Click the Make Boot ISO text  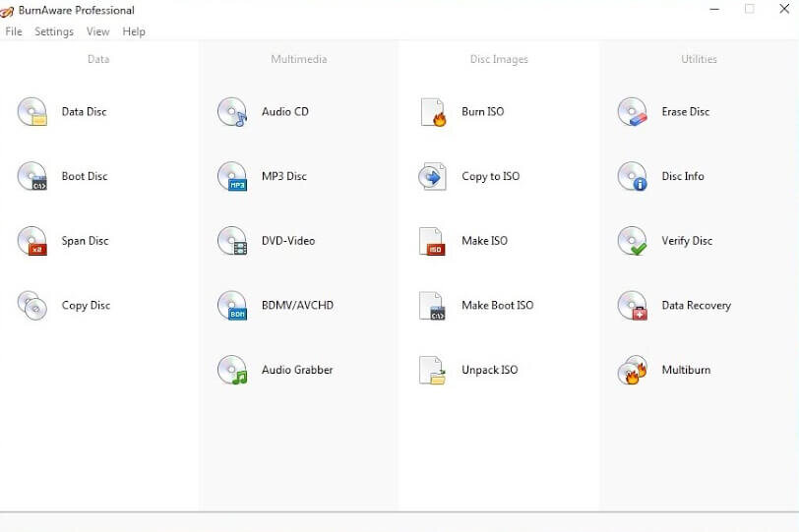coord(497,306)
